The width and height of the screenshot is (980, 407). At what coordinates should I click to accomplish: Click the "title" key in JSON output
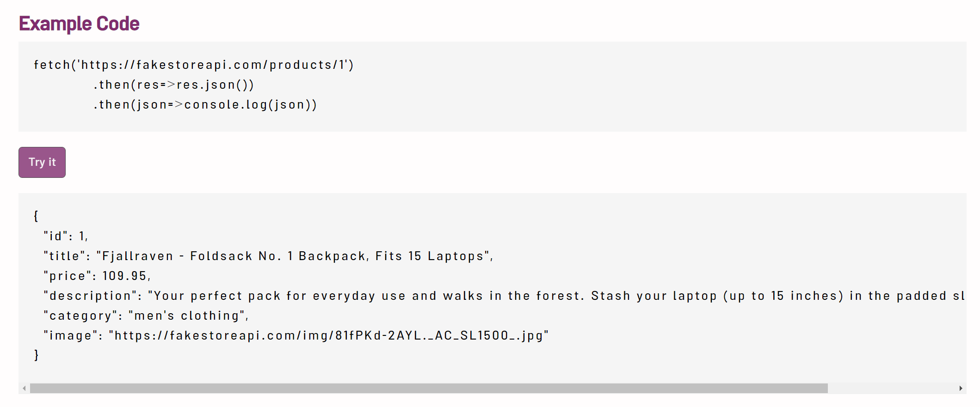64,256
